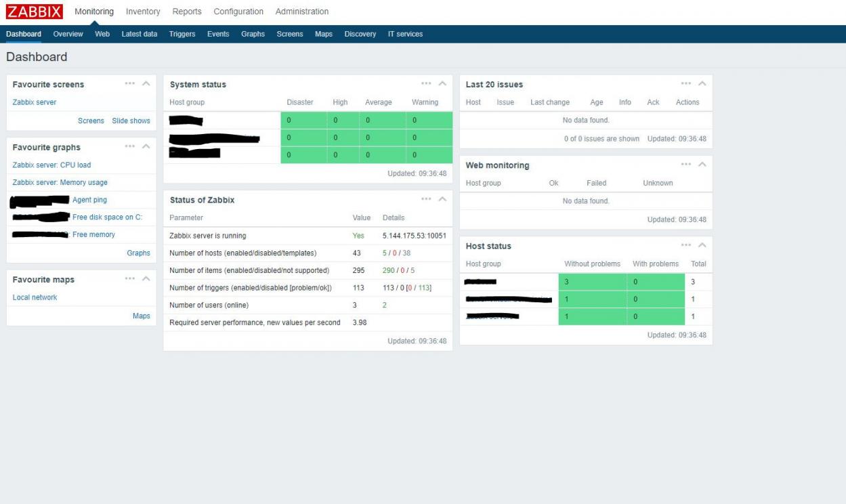Open the Reports main menu
This screenshot has width=846, height=504.
[187, 12]
